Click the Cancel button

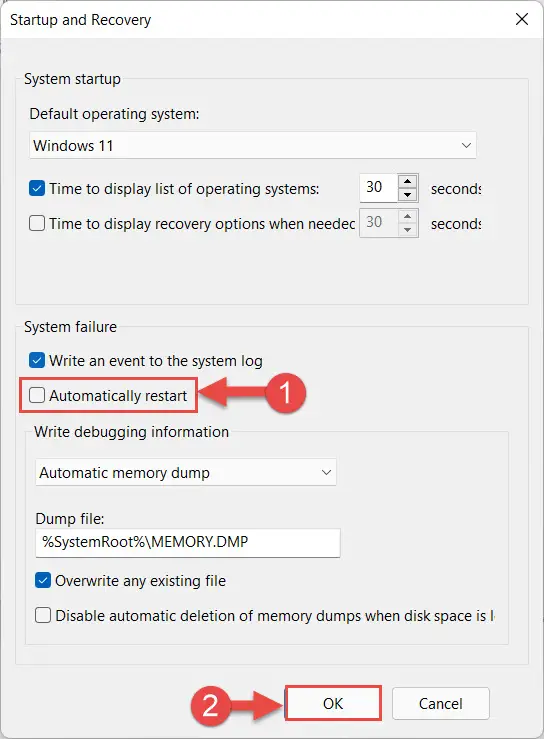pyautogui.click(x=441, y=703)
